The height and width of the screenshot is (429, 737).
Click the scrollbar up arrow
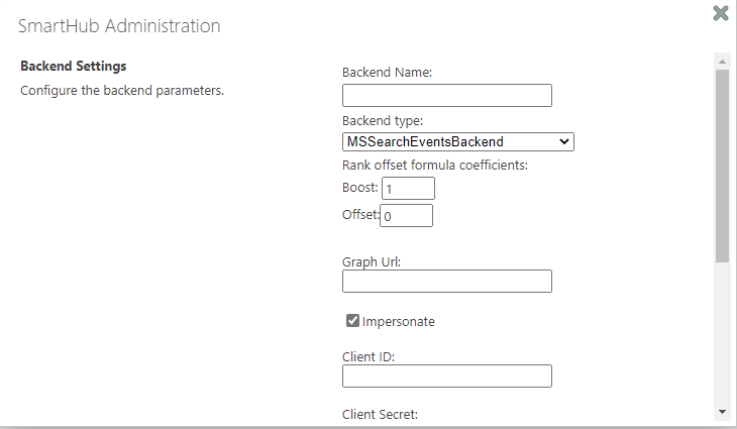722,62
